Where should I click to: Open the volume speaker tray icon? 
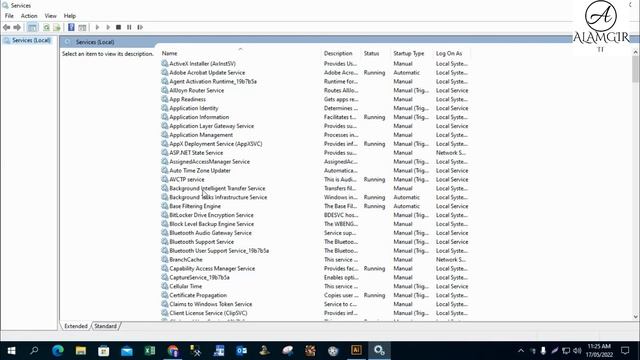point(577,351)
